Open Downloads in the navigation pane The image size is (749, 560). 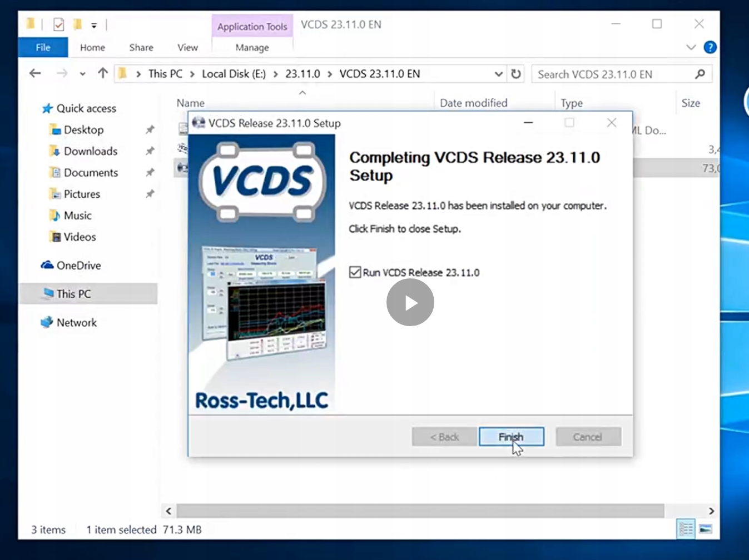pyautogui.click(x=91, y=151)
